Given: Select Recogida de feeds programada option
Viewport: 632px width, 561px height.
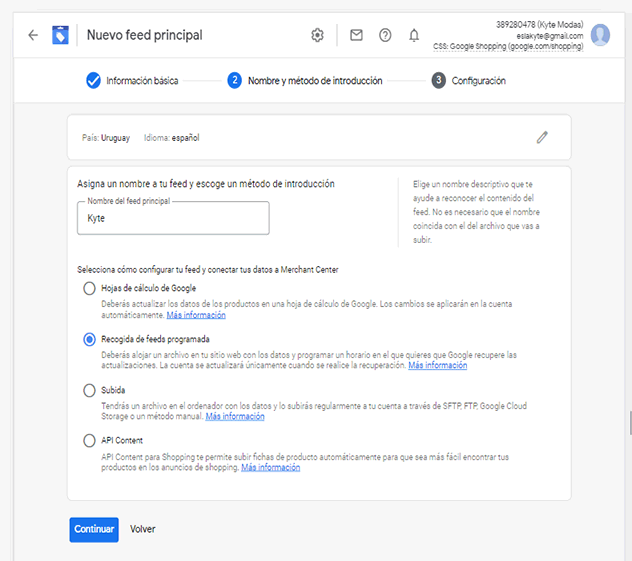Looking at the screenshot, I should [89, 339].
